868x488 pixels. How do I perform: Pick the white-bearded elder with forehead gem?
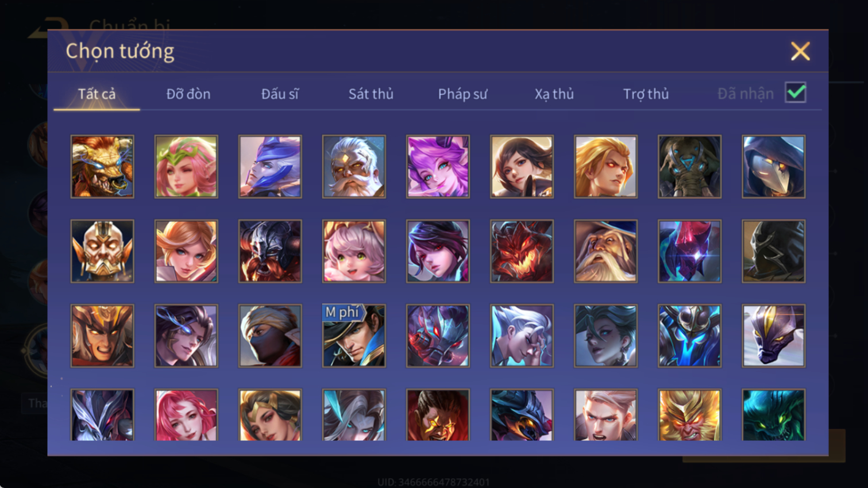tap(354, 167)
